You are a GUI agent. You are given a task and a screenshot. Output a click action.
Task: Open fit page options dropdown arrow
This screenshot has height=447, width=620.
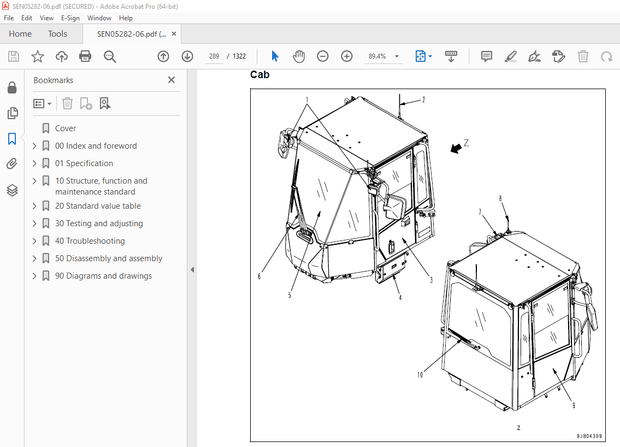coord(430,57)
